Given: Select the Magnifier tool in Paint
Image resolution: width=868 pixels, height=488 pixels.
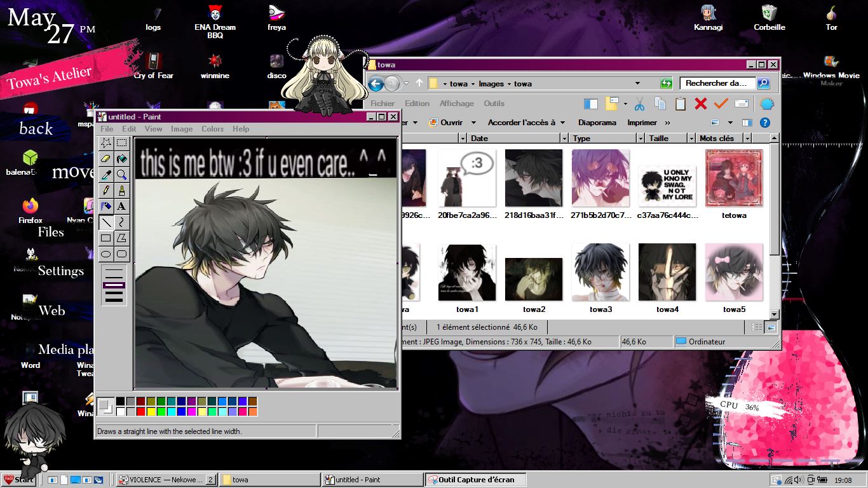Looking at the screenshot, I should point(122,175).
